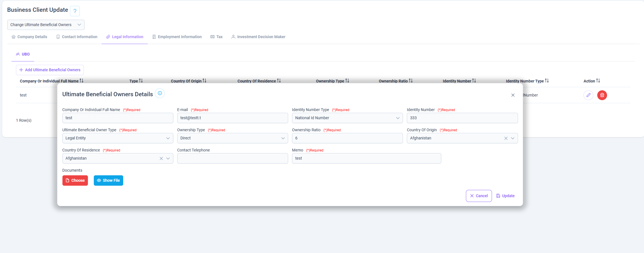Click the E-mail input field
Screen dimensions: 644x253
[x=232, y=118]
